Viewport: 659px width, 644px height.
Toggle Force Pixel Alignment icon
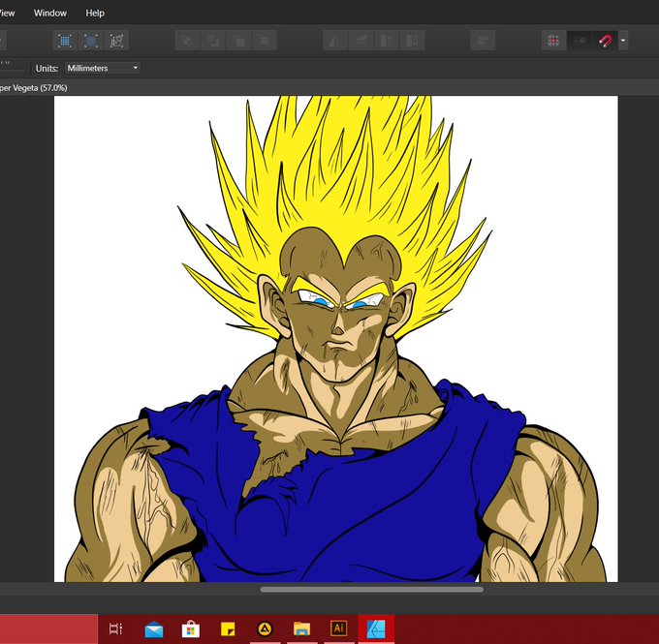(x=553, y=41)
